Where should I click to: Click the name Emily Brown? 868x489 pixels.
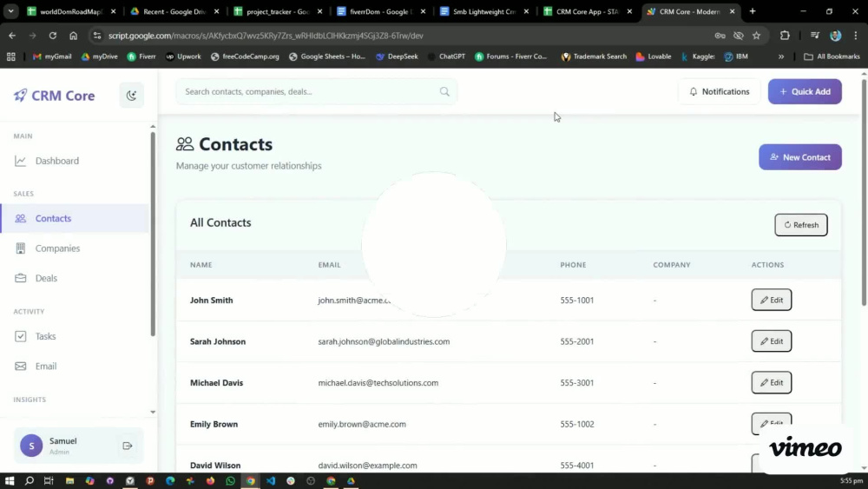coord(214,424)
